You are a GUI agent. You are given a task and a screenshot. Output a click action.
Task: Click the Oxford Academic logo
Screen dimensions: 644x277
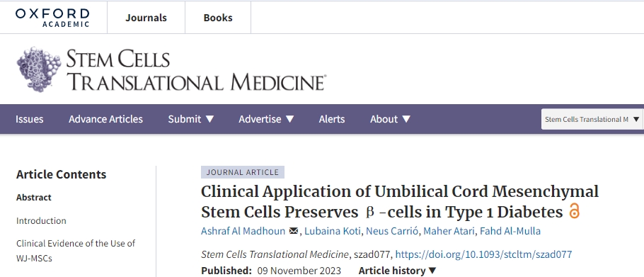(x=52, y=17)
